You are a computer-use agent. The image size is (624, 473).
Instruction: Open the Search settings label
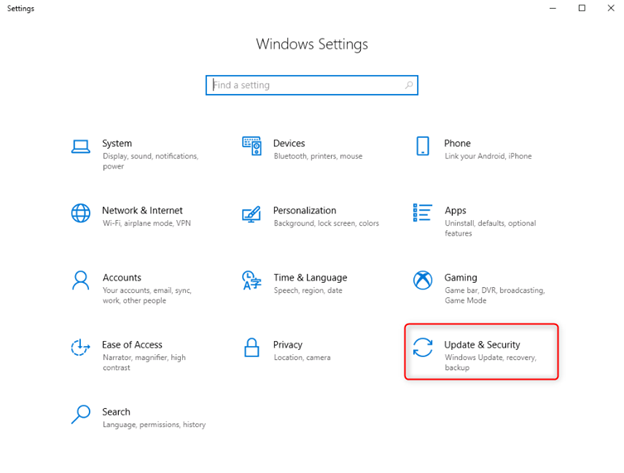coord(116,412)
